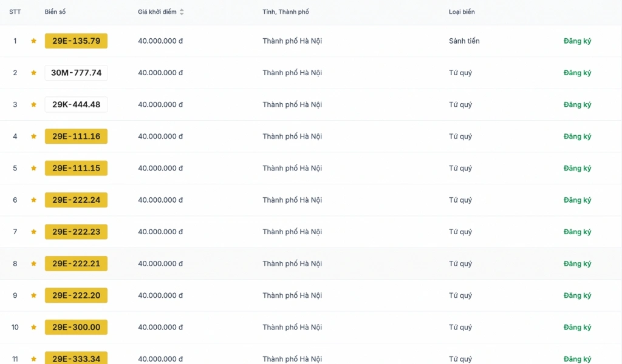Star the plate 29E-111.15
Screen dimensions: 622x364
pos(34,168)
